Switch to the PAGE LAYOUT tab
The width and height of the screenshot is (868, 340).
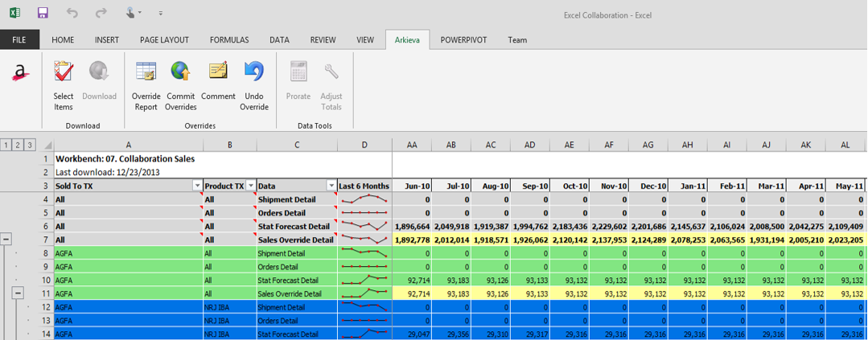164,40
